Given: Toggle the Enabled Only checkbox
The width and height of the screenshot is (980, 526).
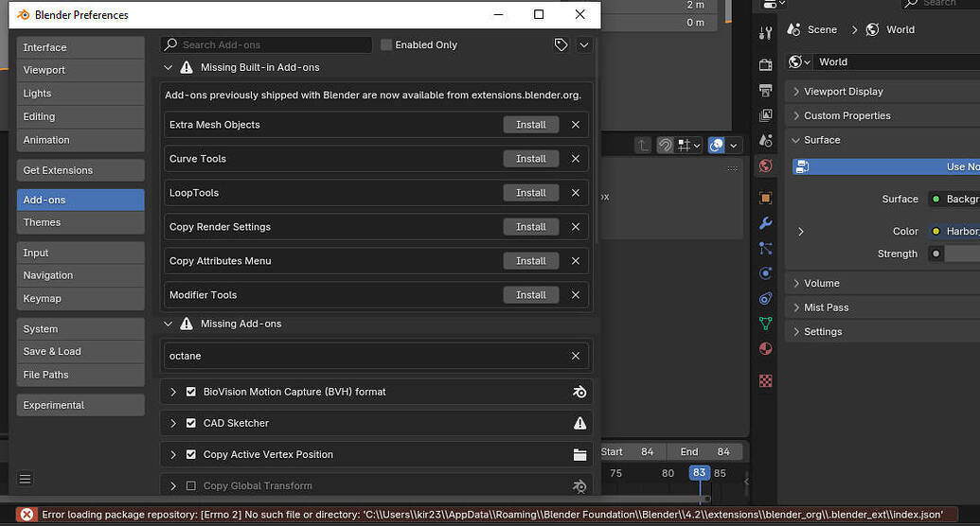Looking at the screenshot, I should click(386, 45).
